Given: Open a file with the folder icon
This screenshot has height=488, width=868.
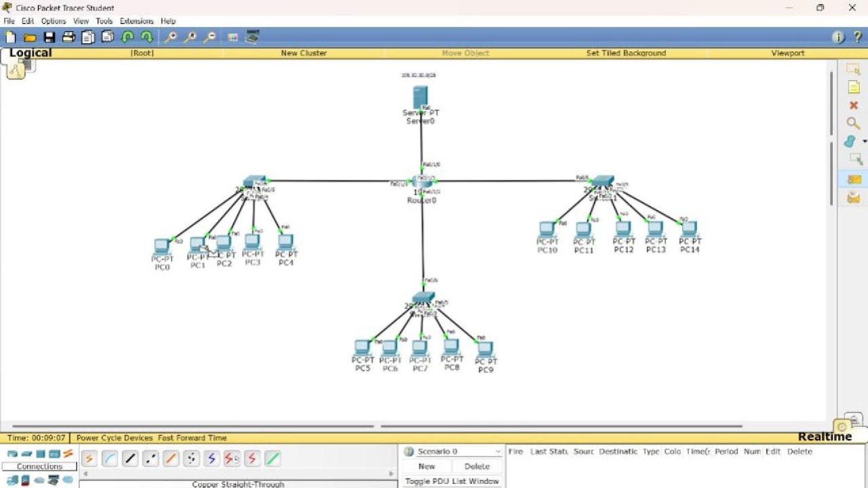Looking at the screenshot, I should click(x=30, y=37).
